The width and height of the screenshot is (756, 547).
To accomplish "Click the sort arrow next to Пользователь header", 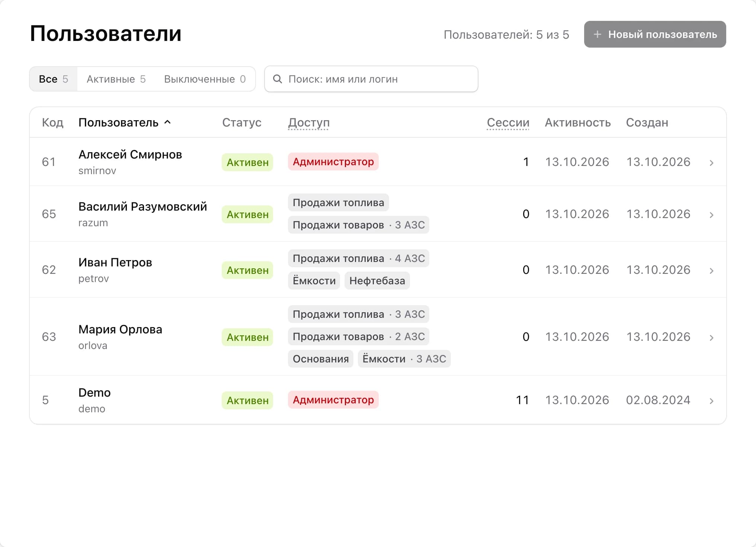I will point(168,122).
